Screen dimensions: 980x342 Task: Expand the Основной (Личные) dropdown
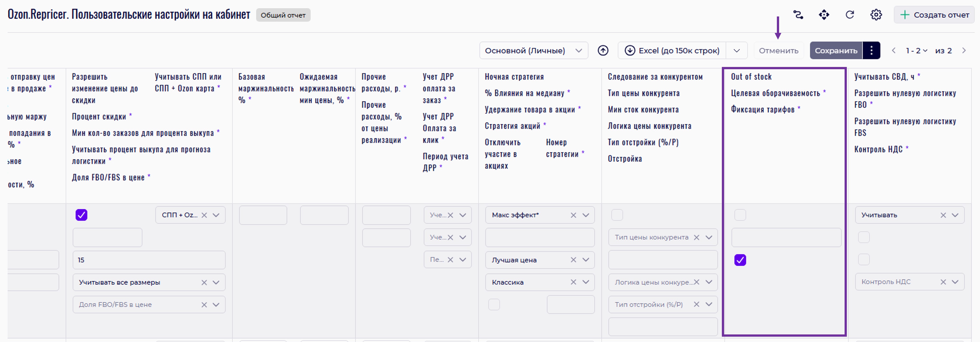click(533, 51)
